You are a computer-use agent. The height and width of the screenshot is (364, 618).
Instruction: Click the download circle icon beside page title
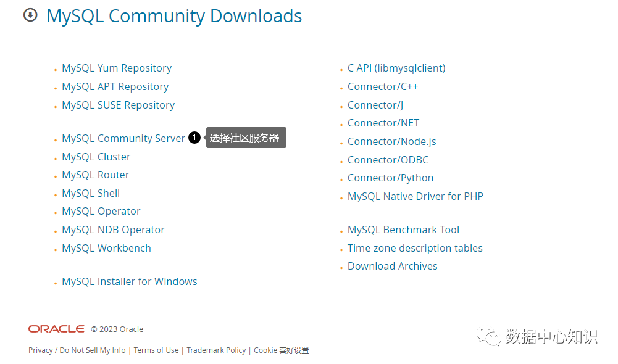(x=30, y=15)
